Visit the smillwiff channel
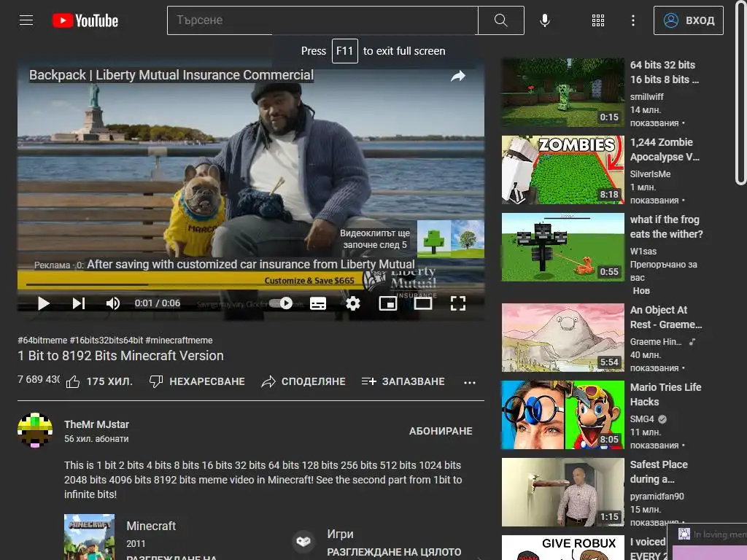The height and width of the screenshot is (560, 747). [646, 97]
